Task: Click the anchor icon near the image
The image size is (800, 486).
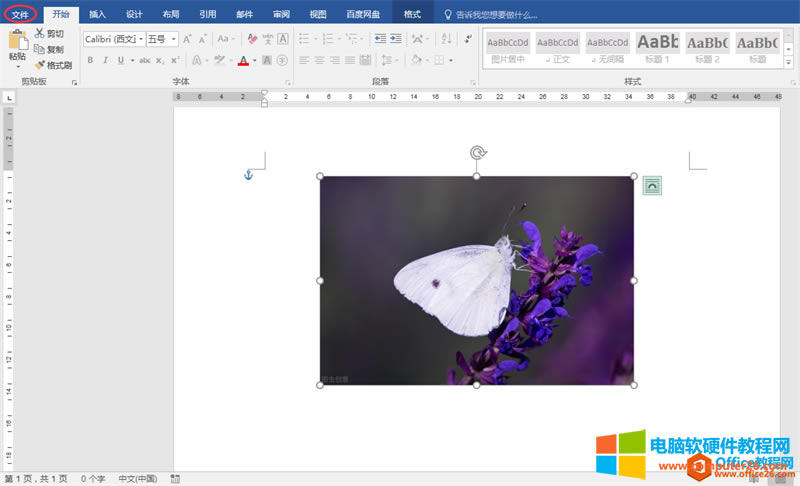Action: click(x=249, y=175)
